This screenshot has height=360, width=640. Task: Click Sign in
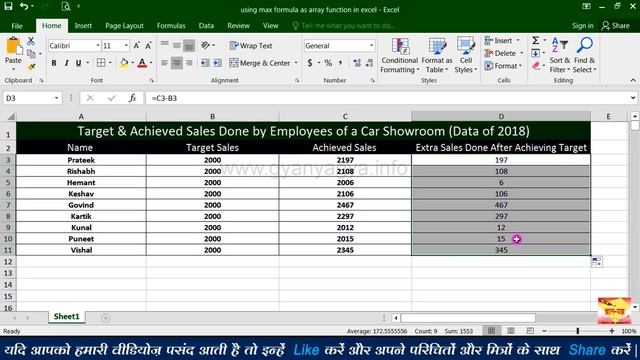click(582, 26)
